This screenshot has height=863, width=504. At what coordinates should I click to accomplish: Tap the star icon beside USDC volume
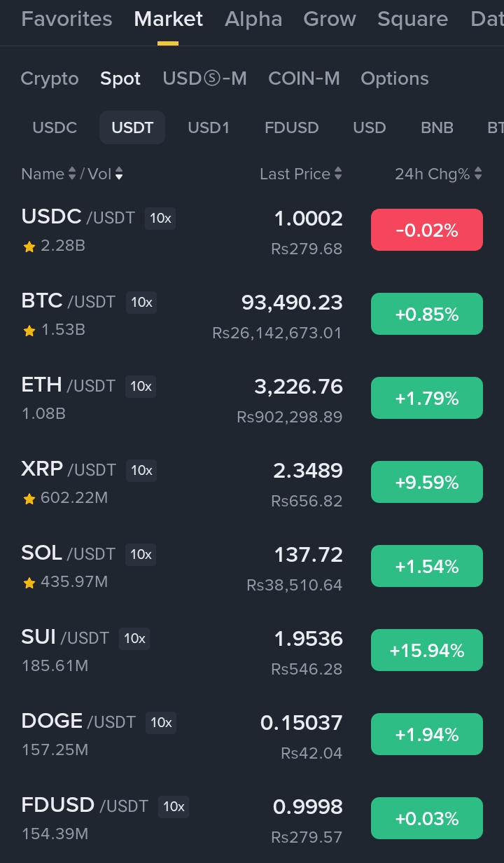(x=29, y=247)
